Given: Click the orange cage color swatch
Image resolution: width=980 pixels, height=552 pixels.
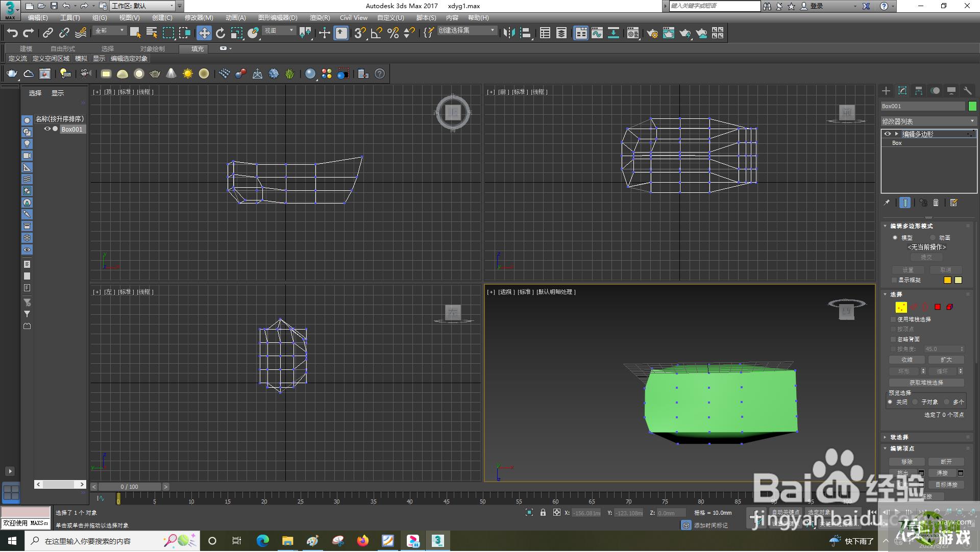Looking at the screenshot, I should [947, 280].
